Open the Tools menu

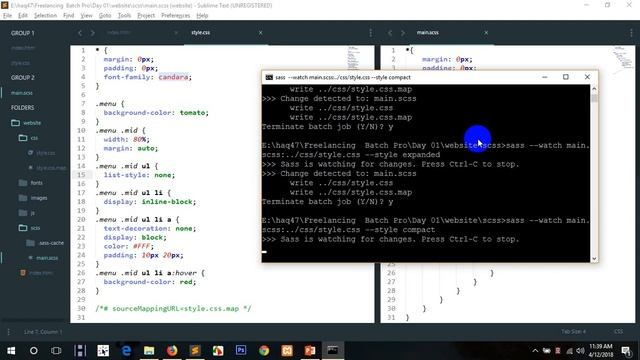pyautogui.click(x=124, y=16)
